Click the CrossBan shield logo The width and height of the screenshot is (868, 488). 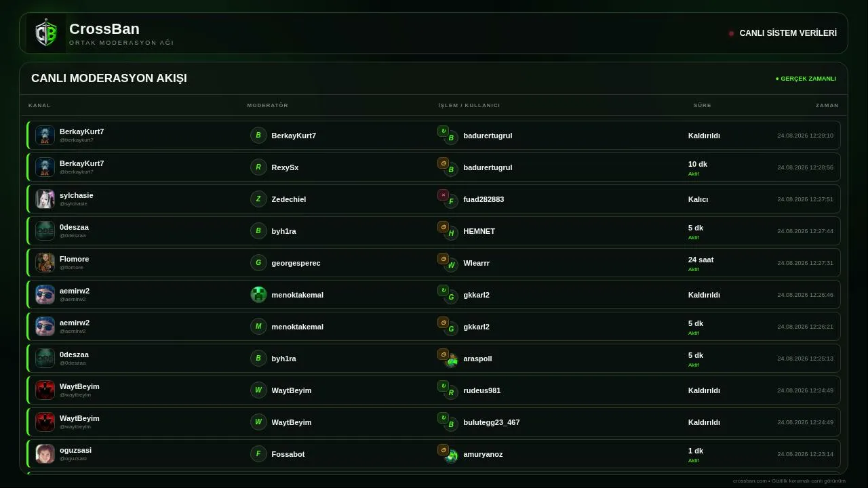pos(46,33)
